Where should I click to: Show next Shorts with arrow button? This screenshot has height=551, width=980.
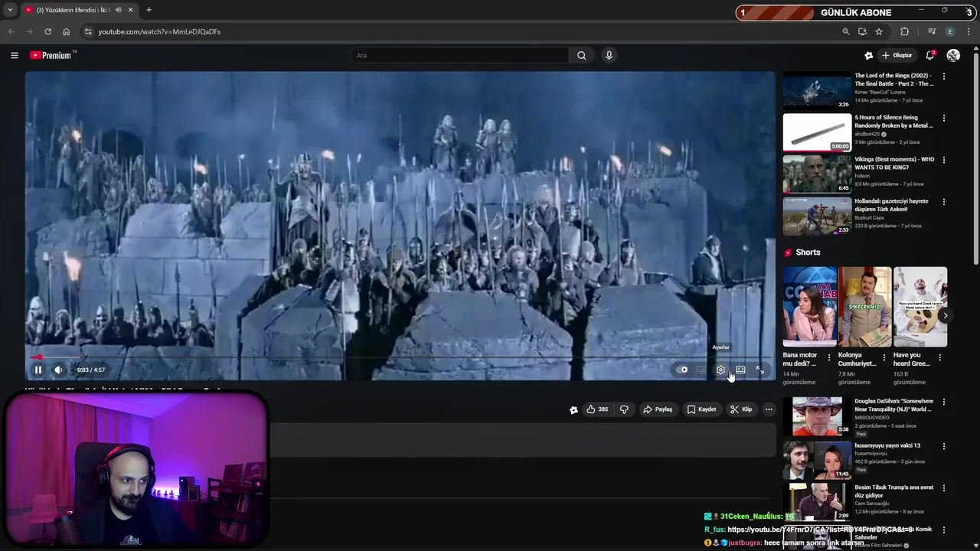[x=946, y=315]
